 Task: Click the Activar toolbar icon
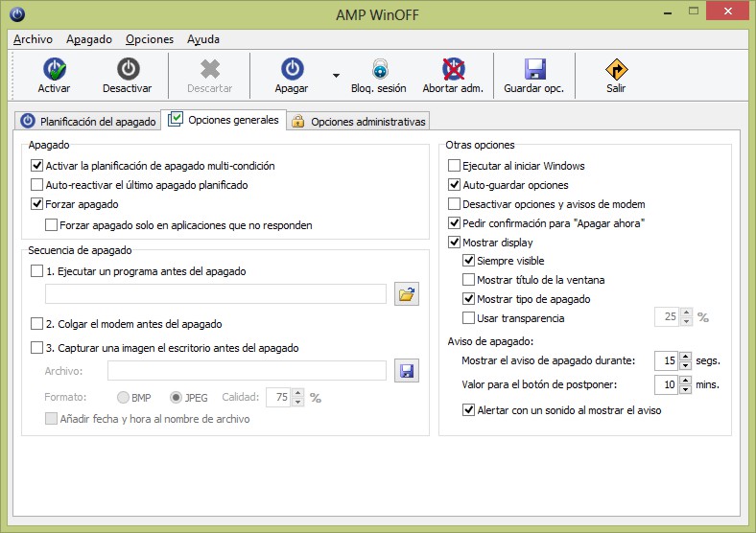point(54,69)
